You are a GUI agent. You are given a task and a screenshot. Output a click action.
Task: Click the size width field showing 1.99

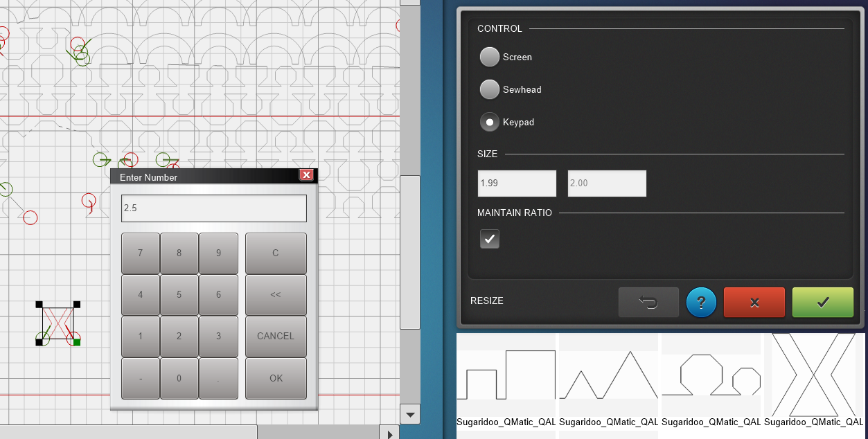click(516, 183)
